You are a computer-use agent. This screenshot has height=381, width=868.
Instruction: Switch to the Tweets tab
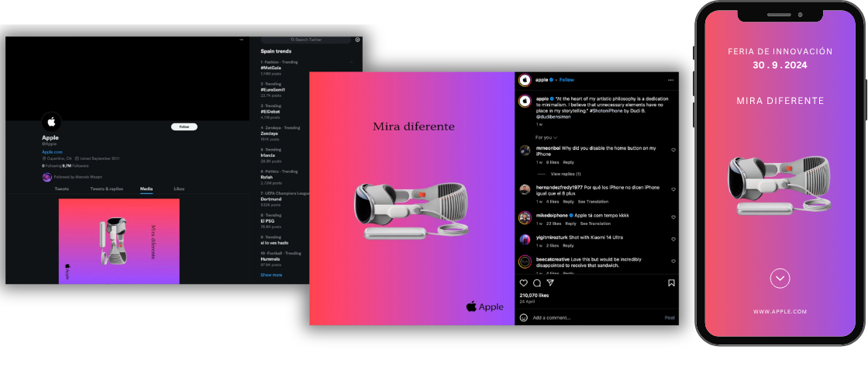tap(61, 189)
